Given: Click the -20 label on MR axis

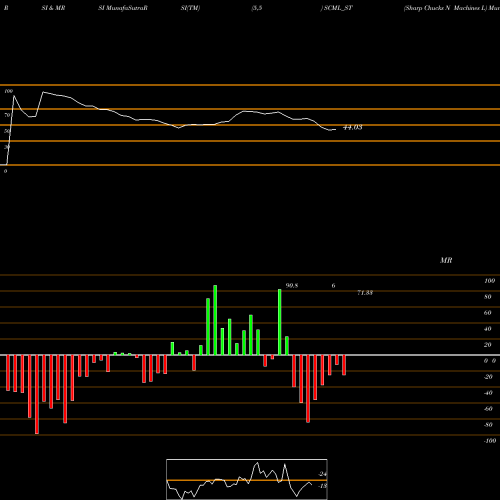Looking at the screenshot, I should coord(488,377).
